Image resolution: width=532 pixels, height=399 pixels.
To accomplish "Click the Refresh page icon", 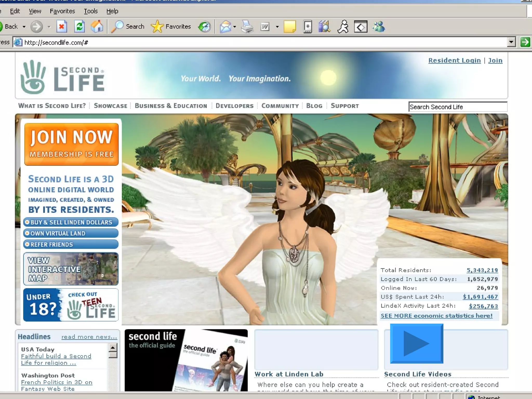I will pyautogui.click(x=79, y=26).
